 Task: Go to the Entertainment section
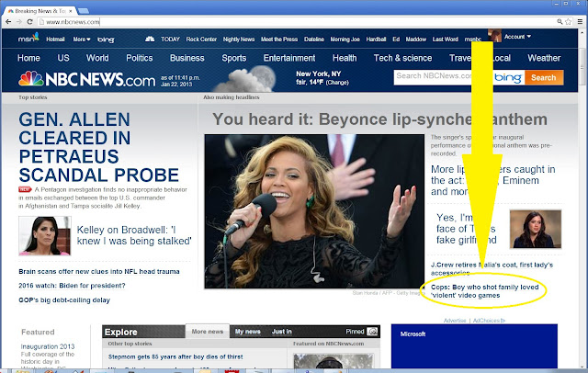pyautogui.click(x=289, y=58)
